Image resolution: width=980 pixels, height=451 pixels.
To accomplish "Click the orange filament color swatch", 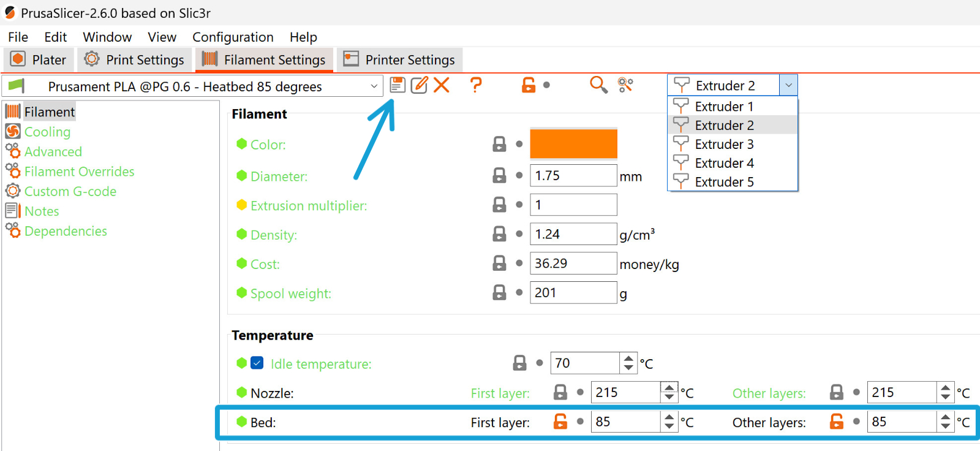I will pos(573,144).
